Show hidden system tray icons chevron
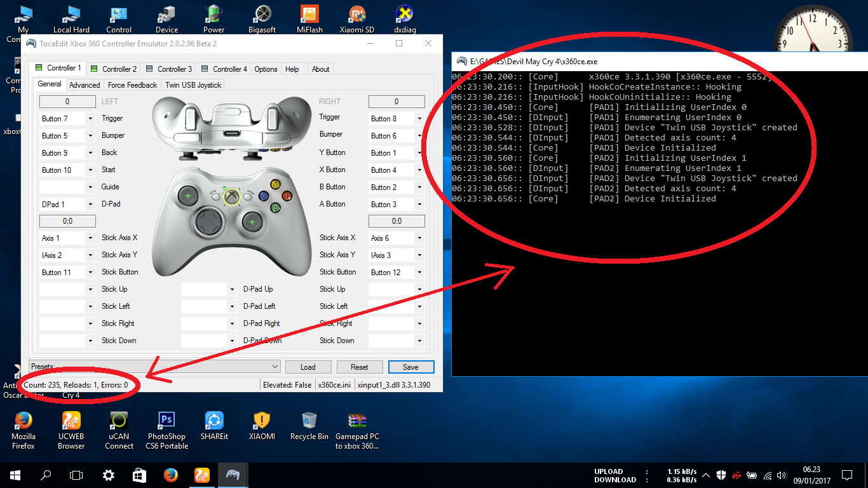 pyautogui.click(x=705, y=475)
